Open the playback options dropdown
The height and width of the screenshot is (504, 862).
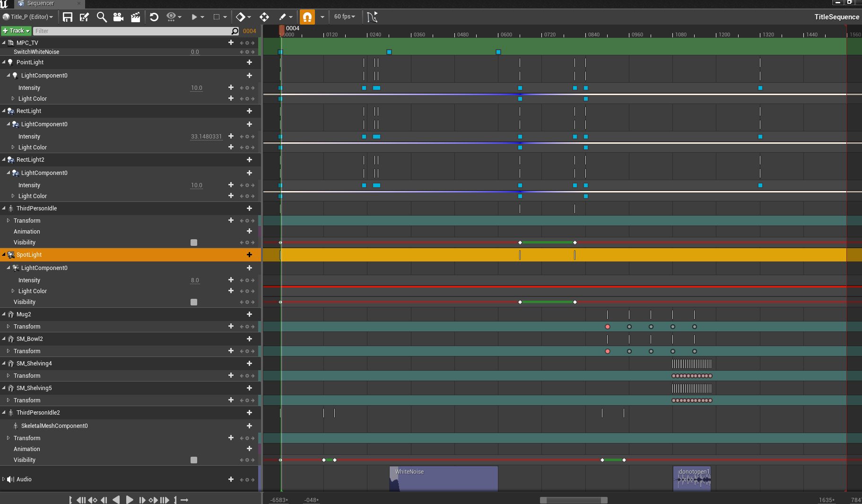tap(197, 17)
